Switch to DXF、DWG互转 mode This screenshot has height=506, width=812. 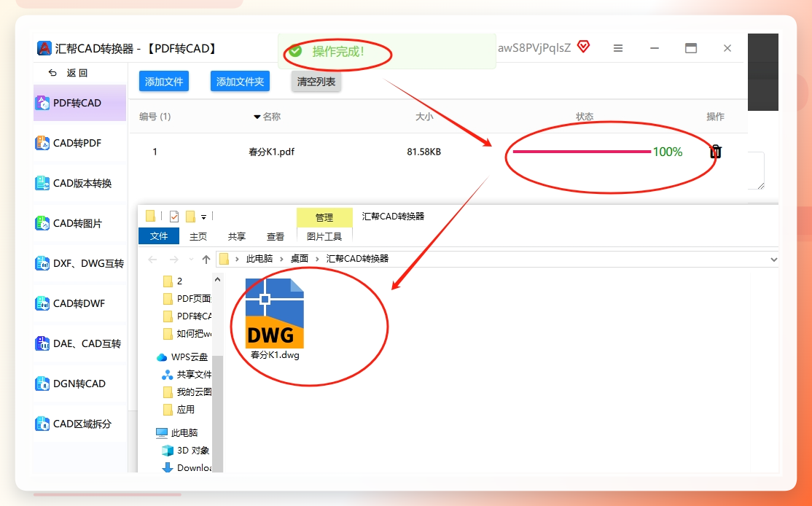79,264
